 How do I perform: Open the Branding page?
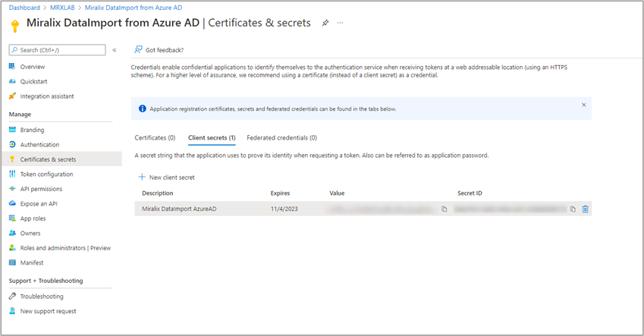point(32,130)
